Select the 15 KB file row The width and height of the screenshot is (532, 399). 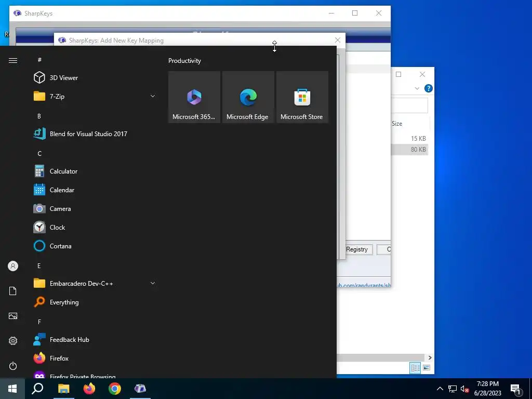[409, 138]
